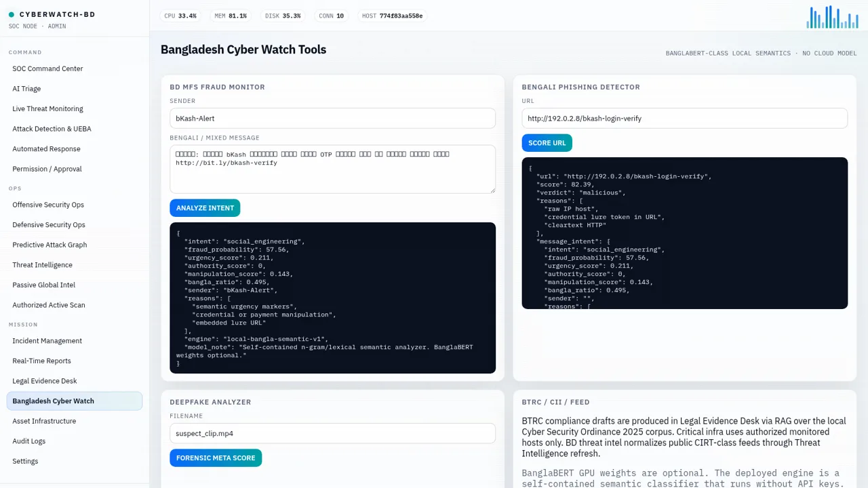The height and width of the screenshot is (488, 868).
Task: Open the Legal Evidence Desk
Action: click(75, 381)
